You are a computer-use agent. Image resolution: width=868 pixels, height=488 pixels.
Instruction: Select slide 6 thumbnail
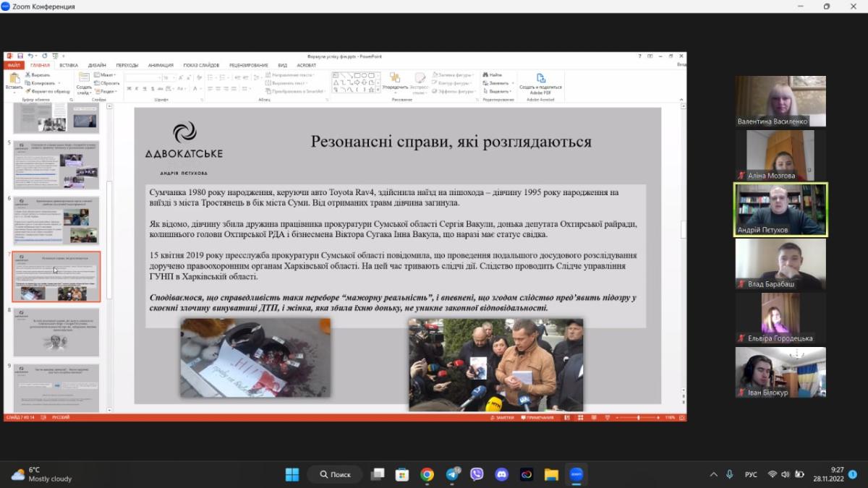tap(56, 220)
